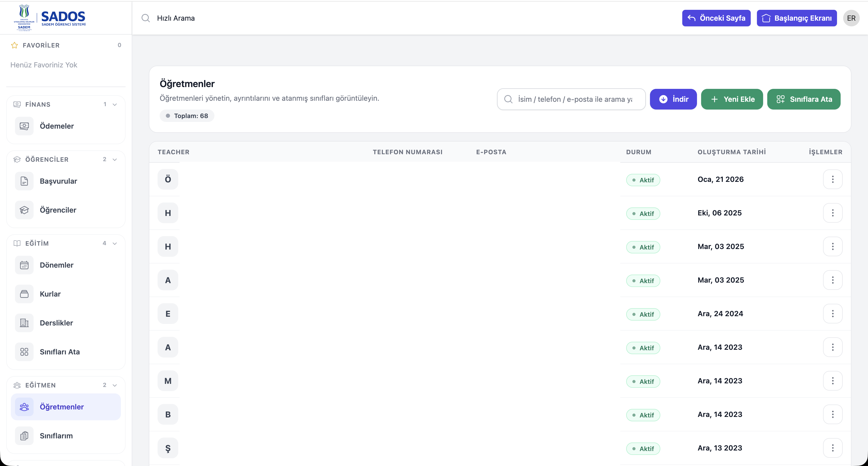
Task: Select the Başvurular menu item
Action: pyautogui.click(x=66, y=181)
